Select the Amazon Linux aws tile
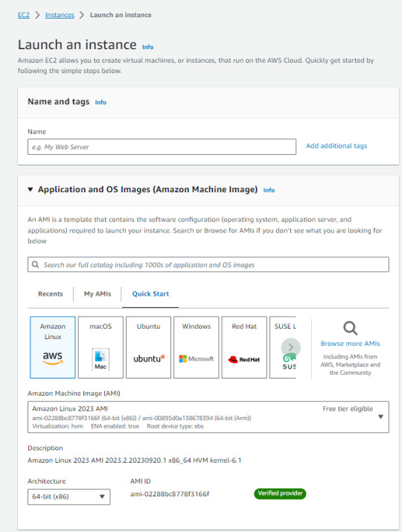 [x=53, y=347]
